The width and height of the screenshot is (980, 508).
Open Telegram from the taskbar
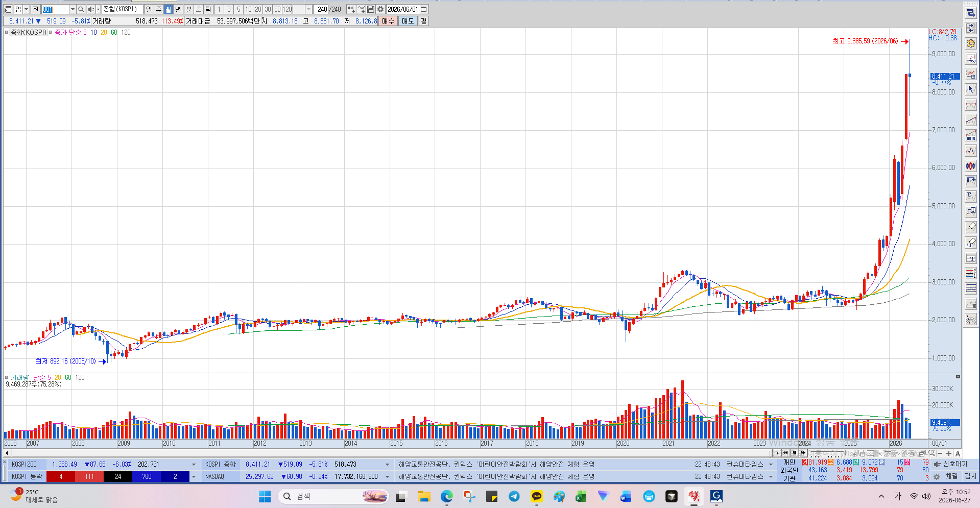point(514,496)
